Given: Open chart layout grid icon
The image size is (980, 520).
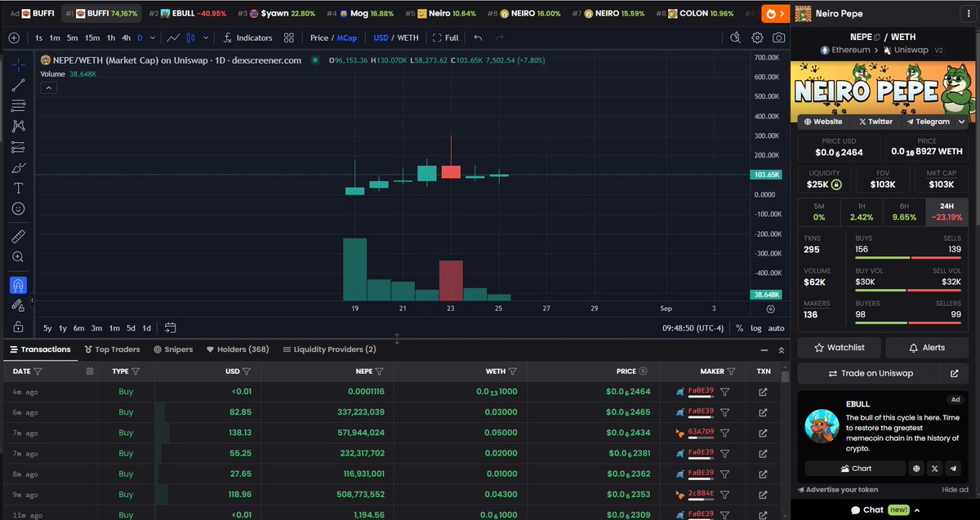Looking at the screenshot, I should tap(289, 38).
